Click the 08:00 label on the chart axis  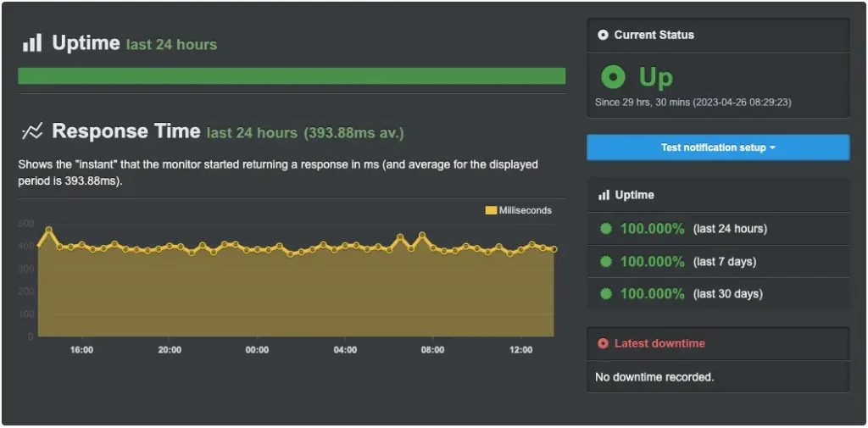432,350
